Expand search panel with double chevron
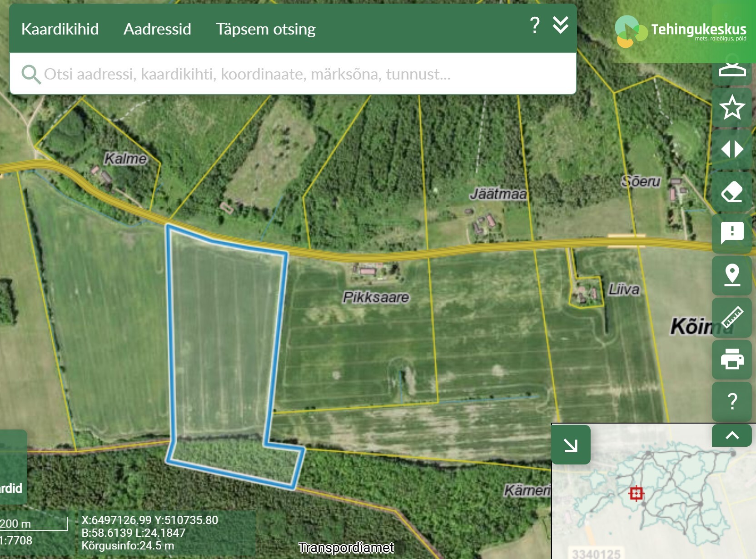Viewport: 756px width, 559px height. click(561, 25)
